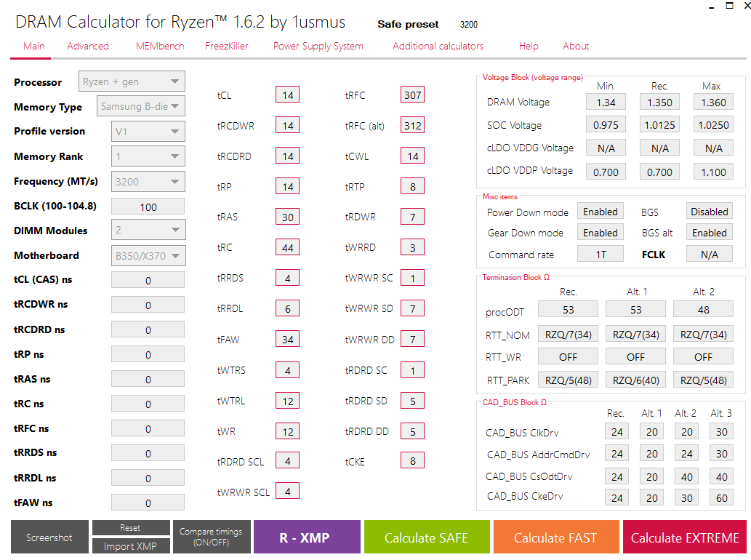The height and width of the screenshot is (560, 751).
Task: Click the tRFC ns input field
Action: 148,429
